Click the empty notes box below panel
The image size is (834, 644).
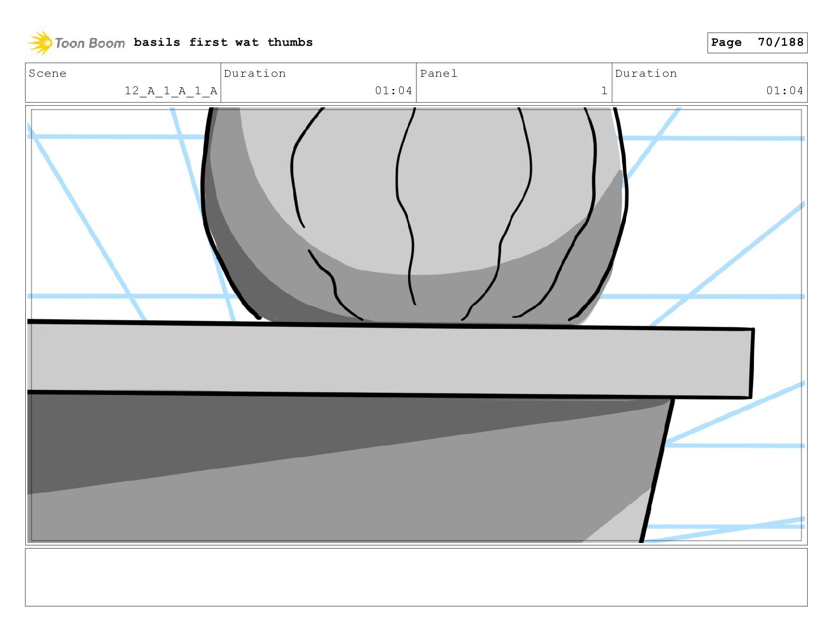click(x=416, y=577)
